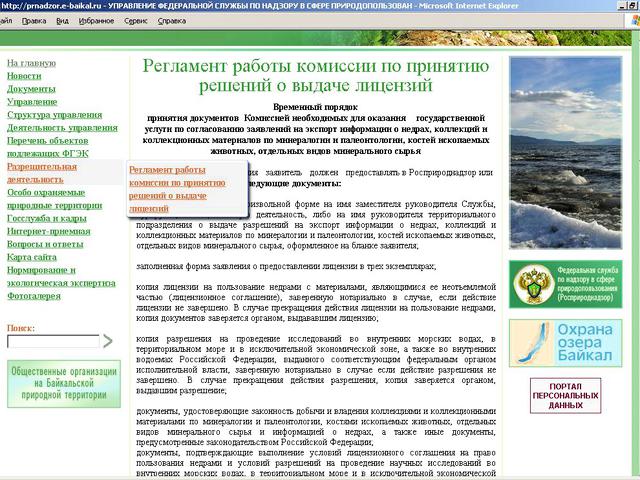Viewport: 640px width, 480px height.
Task: Click into the Поиск search field
Action: pyautogui.click(x=53, y=341)
